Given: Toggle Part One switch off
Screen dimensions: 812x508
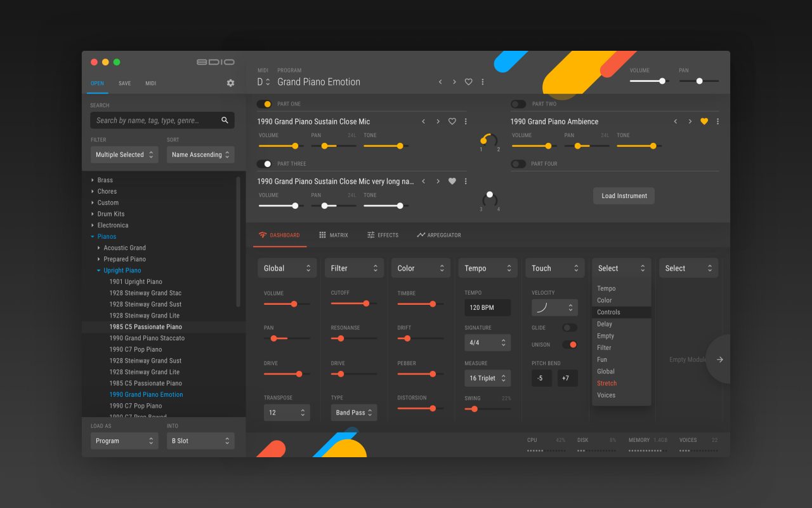Looking at the screenshot, I should pyautogui.click(x=264, y=104).
